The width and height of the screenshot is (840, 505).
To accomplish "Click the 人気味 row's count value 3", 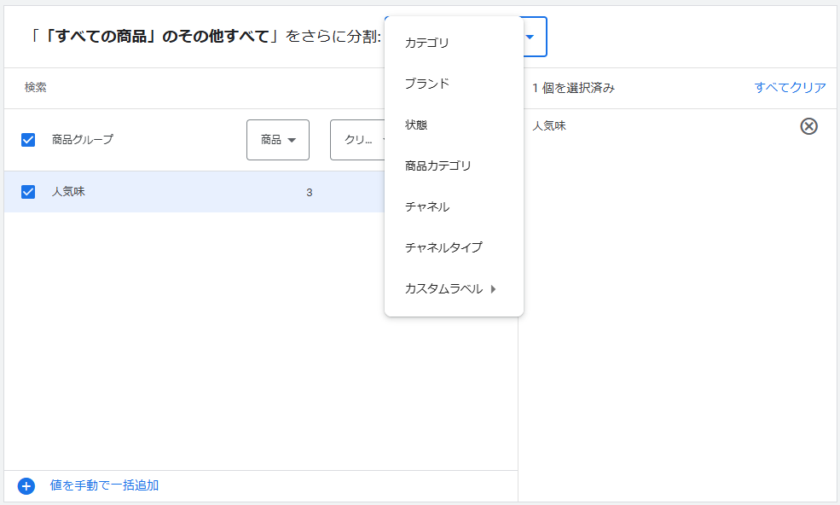I will pyautogui.click(x=309, y=192).
